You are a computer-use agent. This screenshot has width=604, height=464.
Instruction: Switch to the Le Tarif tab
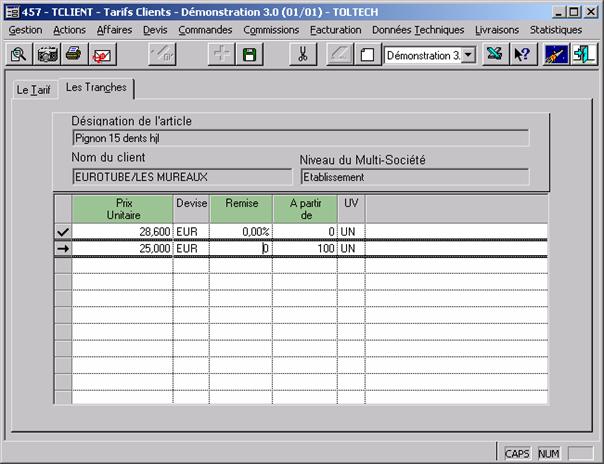coord(32,89)
